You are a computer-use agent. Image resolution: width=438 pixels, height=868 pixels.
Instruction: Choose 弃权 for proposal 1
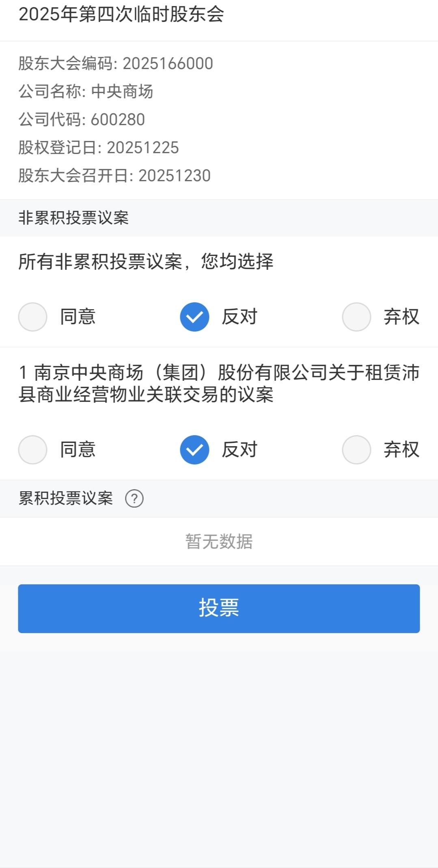coord(356,450)
